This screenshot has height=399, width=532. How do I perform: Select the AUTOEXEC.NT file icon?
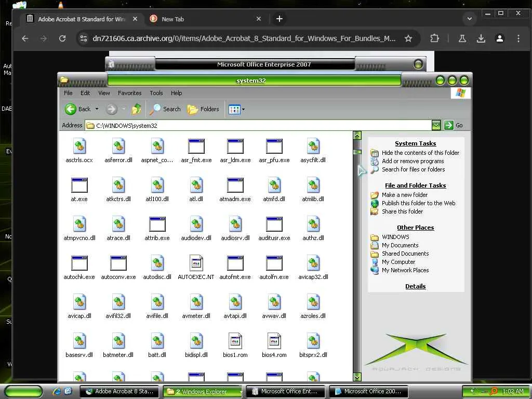196,263
